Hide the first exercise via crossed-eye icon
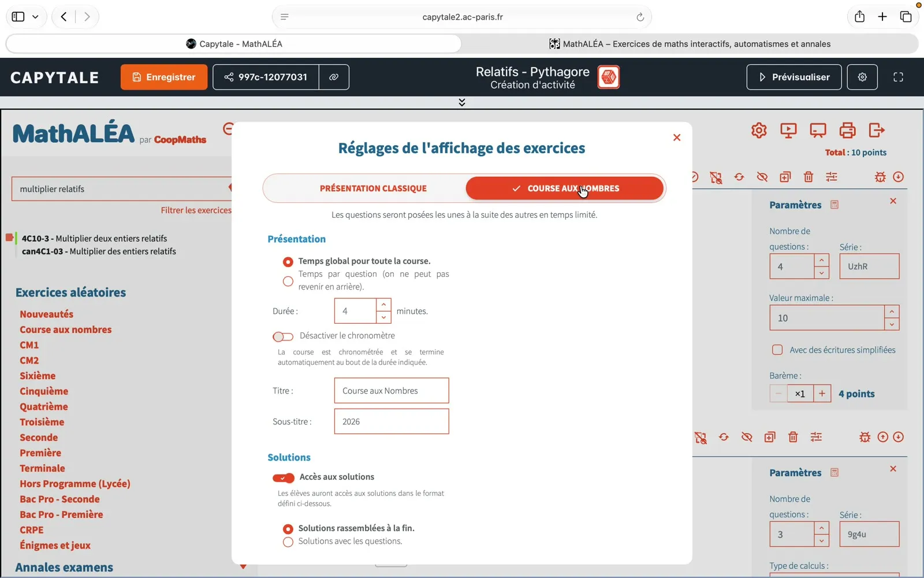The image size is (924, 578). tap(762, 177)
